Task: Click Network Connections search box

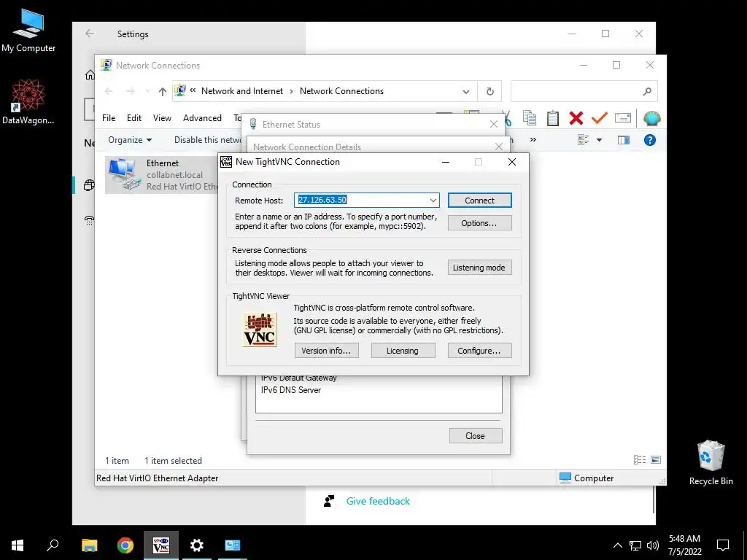Action: coord(584,91)
